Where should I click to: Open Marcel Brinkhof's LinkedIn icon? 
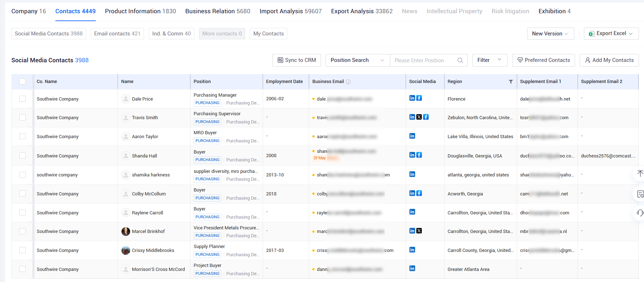412,231
